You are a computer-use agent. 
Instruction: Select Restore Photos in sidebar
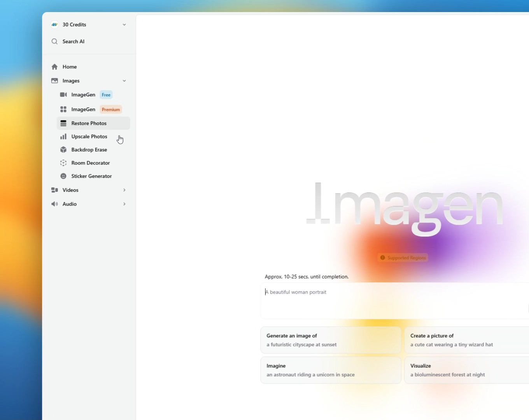93,123
